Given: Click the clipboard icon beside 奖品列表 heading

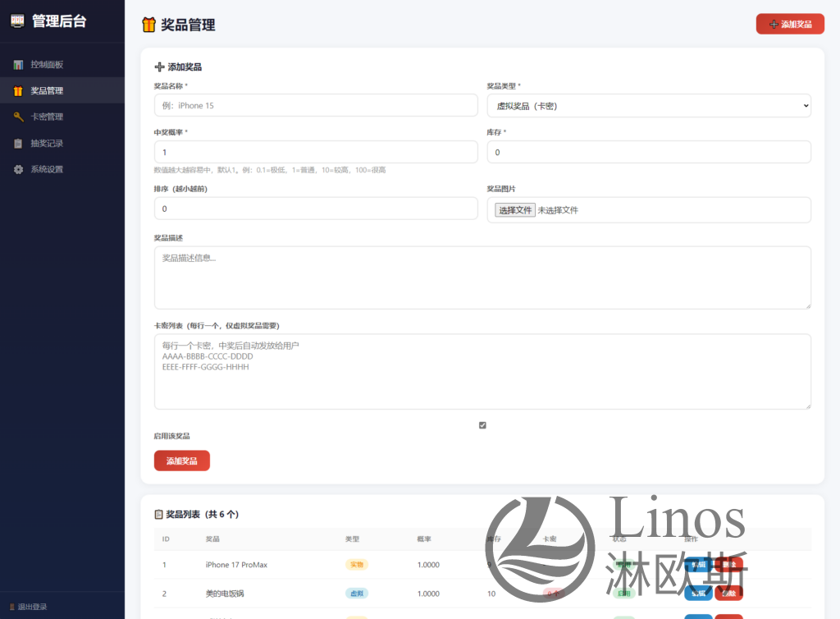Looking at the screenshot, I should click(158, 515).
